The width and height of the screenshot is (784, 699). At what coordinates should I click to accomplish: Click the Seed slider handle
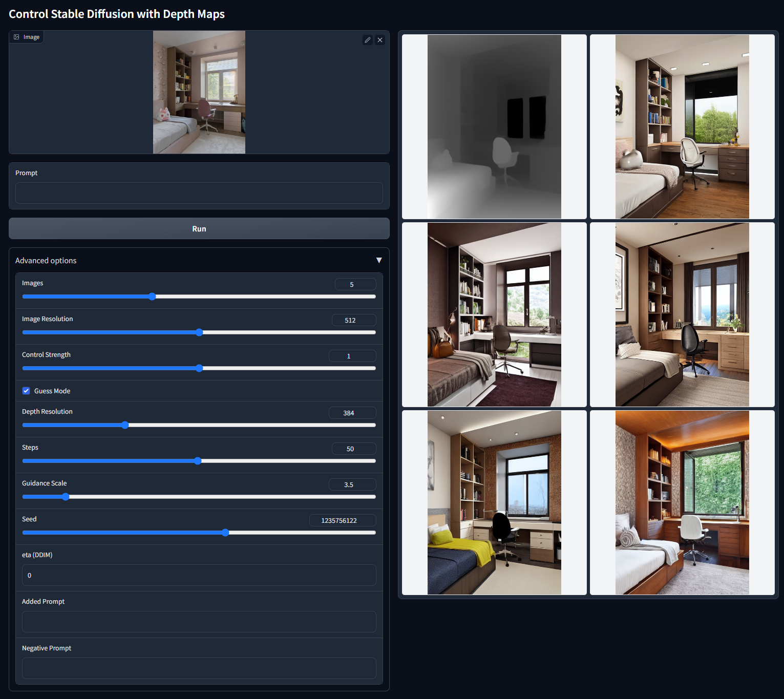click(225, 533)
